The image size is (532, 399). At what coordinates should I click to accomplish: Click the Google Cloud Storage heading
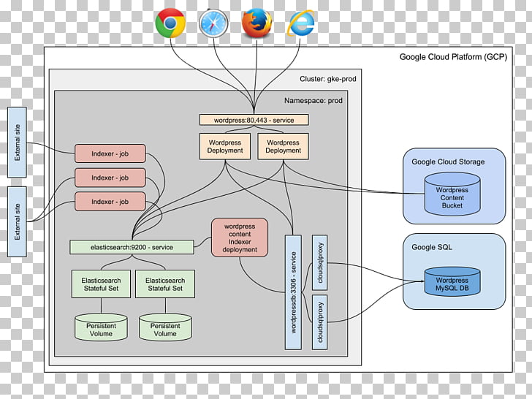point(448,162)
